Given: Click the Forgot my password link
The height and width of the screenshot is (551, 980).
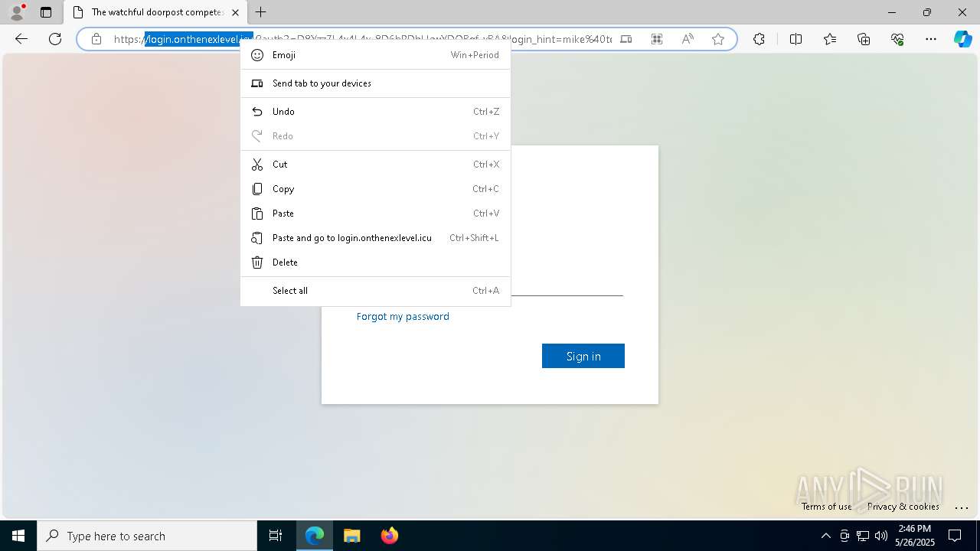Looking at the screenshot, I should pyautogui.click(x=403, y=317).
